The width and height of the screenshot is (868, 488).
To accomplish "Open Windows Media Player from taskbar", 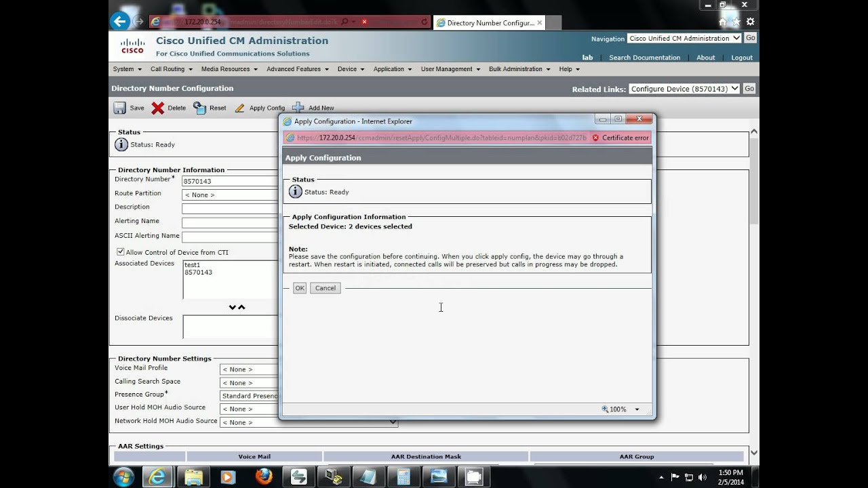I will [x=228, y=477].
